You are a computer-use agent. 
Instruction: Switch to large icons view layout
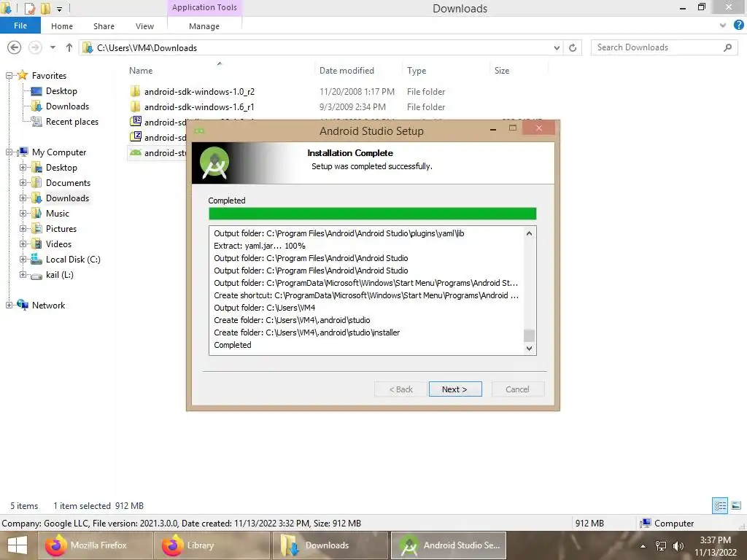pyautogui.click(x=736, y=506)
